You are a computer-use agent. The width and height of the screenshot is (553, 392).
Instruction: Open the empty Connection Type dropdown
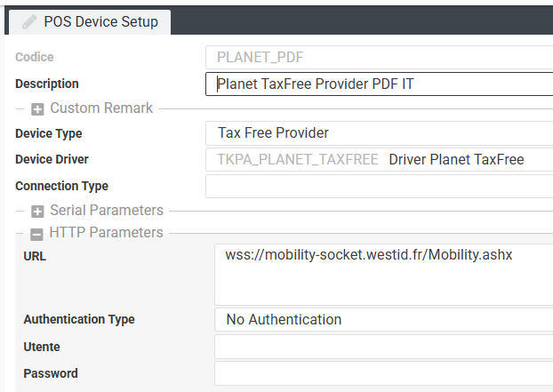(x=378, y=187)
